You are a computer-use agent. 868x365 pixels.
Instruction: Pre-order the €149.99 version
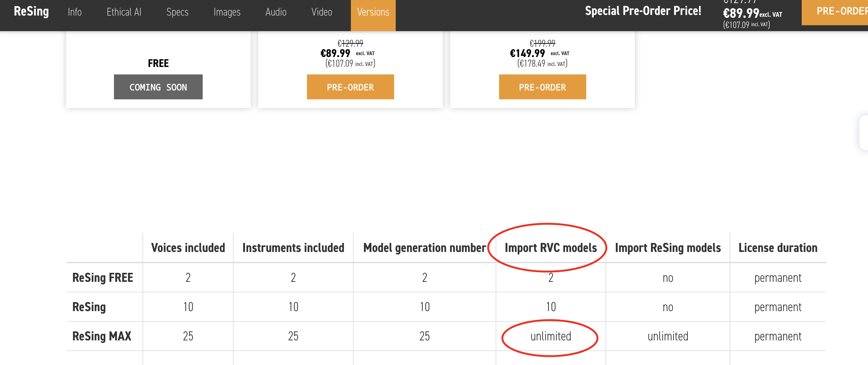click(542, 87)
